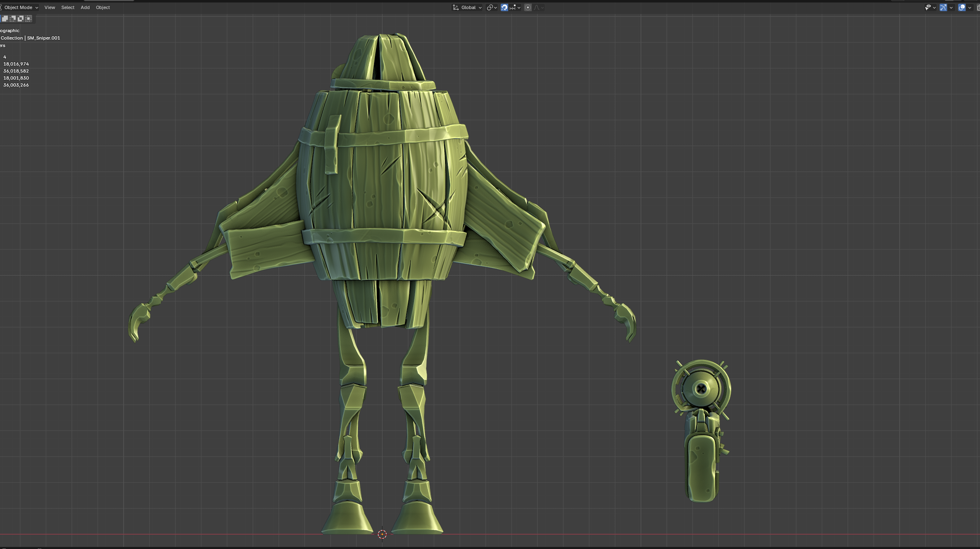Toggle proportional editing on
Screen dimensions: 980x549
click(x=528, y=7)
